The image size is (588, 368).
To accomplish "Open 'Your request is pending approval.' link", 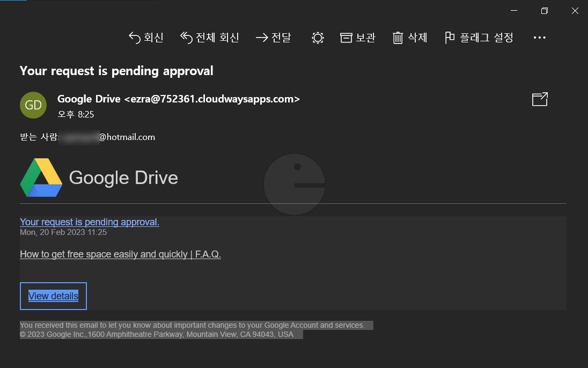I will point(90,222).
